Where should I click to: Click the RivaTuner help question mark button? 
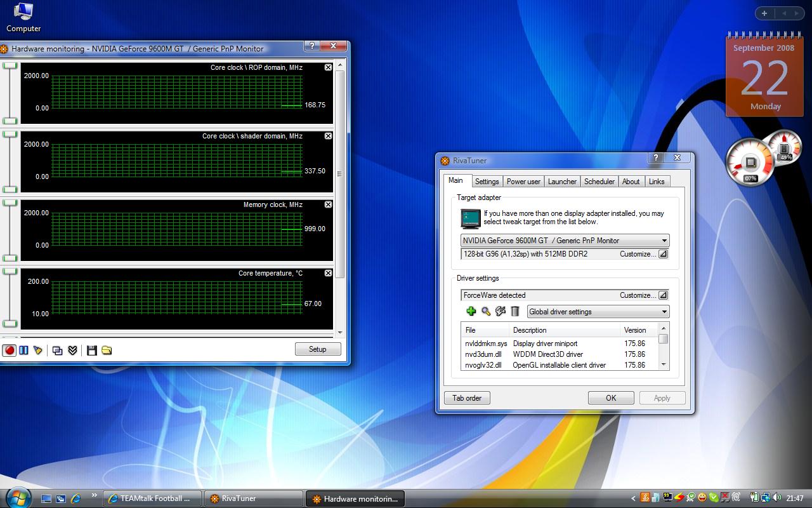click(656, 157)
